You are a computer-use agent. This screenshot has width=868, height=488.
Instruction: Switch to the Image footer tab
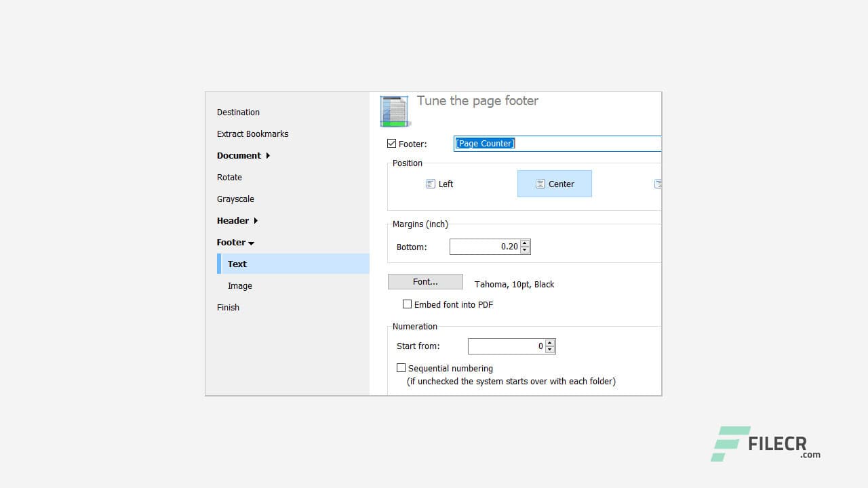tap(240, 285)
